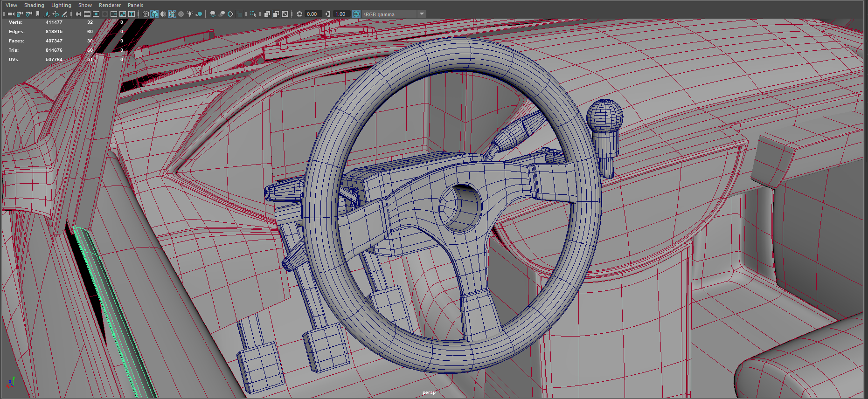Viewport: 868px width, 399px height.
Task: Click the X-Ray display icon
Action: (267, 14)
